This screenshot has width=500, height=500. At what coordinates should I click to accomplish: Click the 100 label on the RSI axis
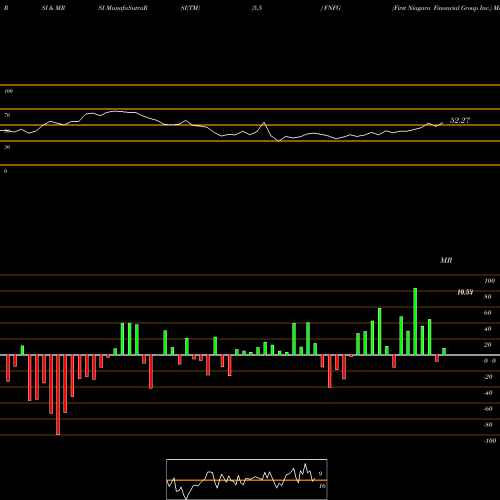coord(8,91)
